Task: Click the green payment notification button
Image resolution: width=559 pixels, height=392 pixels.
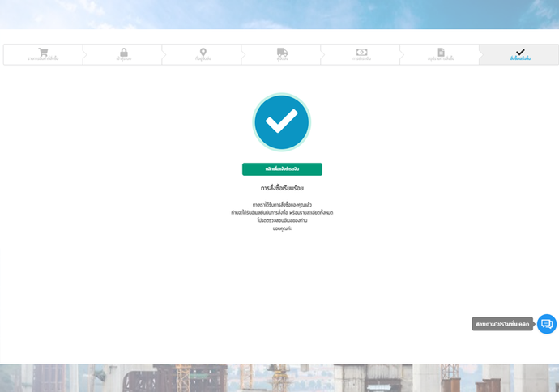Action: 282,169
